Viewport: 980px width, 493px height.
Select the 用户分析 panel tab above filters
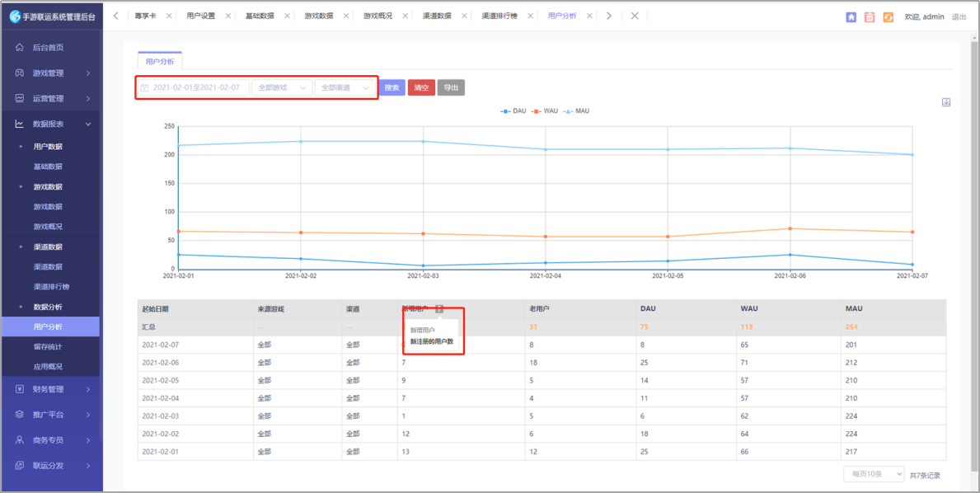(x=160, y=61)
